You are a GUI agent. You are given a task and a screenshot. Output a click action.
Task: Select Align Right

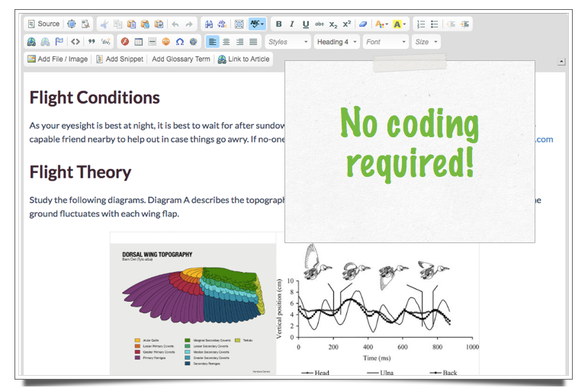tap(240, 42)
